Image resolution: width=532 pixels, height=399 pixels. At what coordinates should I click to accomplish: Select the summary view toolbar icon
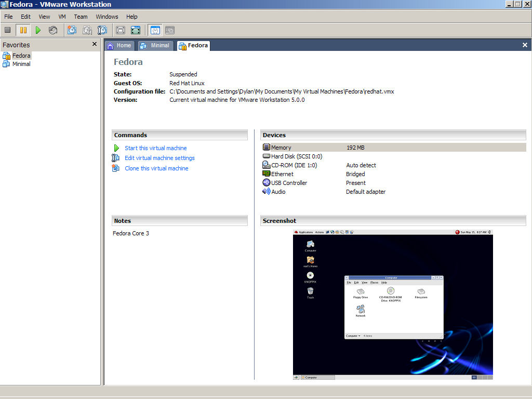pyautogui.click(x=155, y=30)
